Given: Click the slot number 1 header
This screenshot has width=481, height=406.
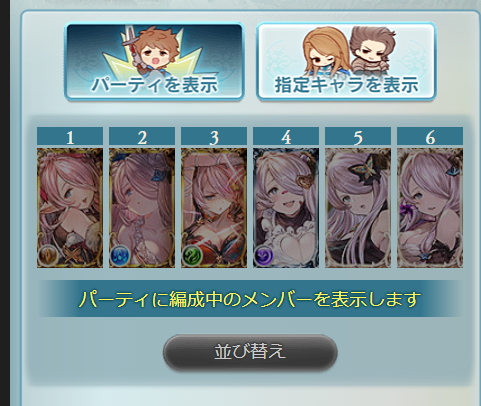Looking at the screenshot, I should click(70, 136).
